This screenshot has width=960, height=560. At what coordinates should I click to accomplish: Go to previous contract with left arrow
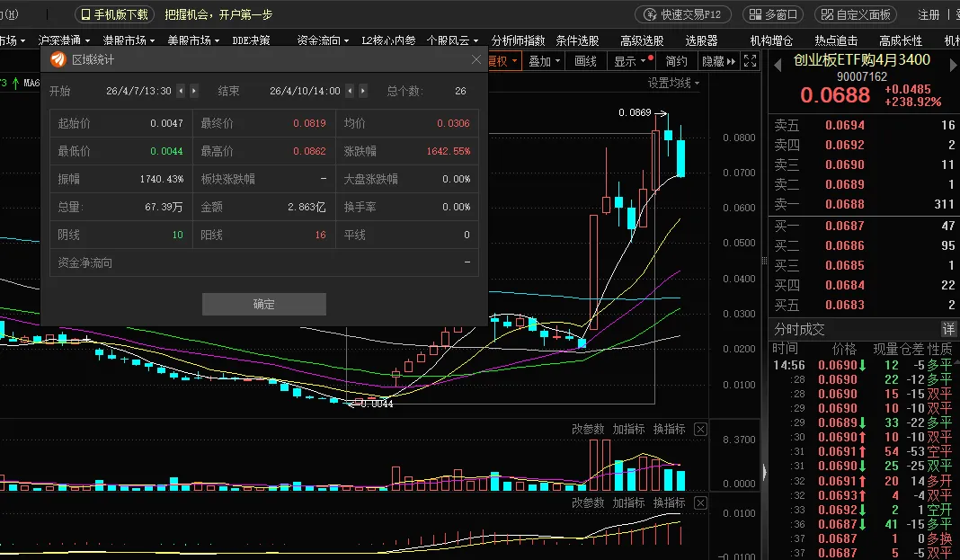[778, 65]
